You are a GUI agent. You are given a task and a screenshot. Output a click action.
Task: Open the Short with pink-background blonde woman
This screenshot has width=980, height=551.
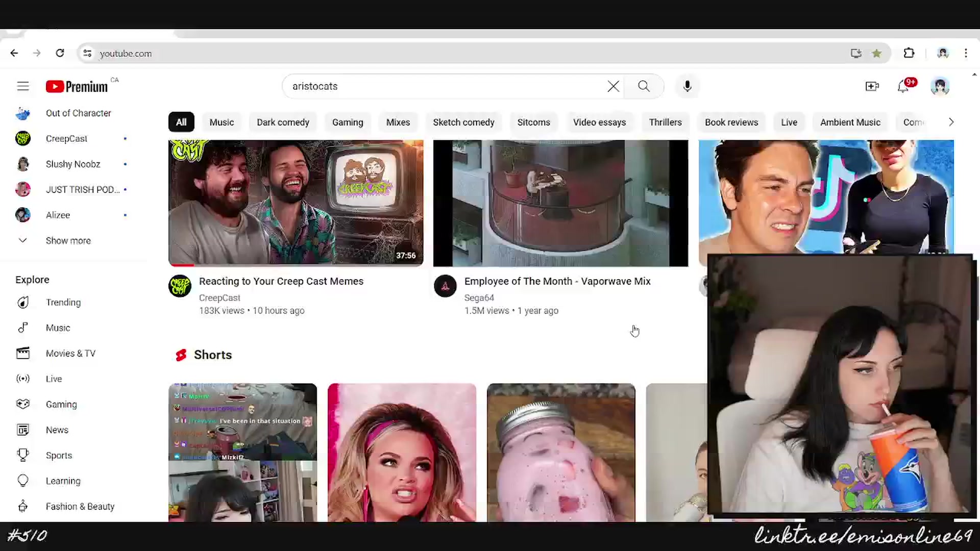pos(402,453)
